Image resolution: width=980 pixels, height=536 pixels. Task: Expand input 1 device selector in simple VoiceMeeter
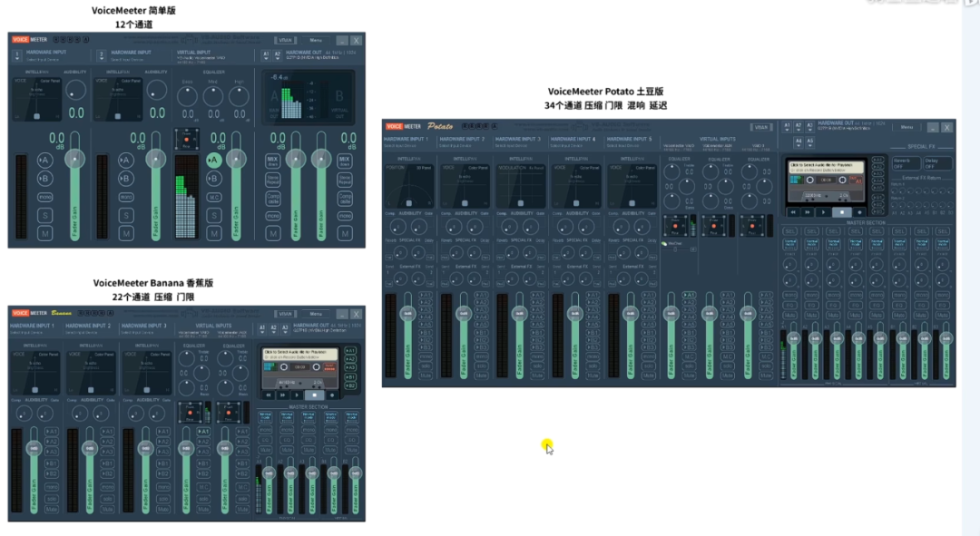(17, 55)
